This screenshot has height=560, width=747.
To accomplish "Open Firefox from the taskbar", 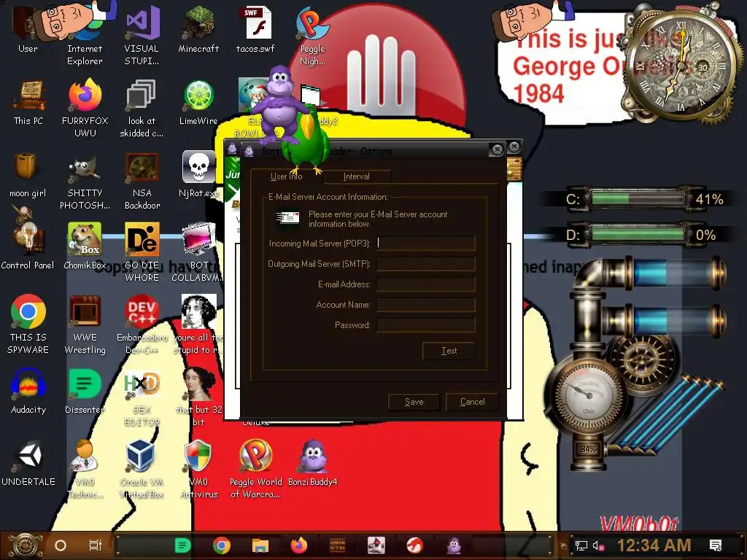I will [299, 545].
